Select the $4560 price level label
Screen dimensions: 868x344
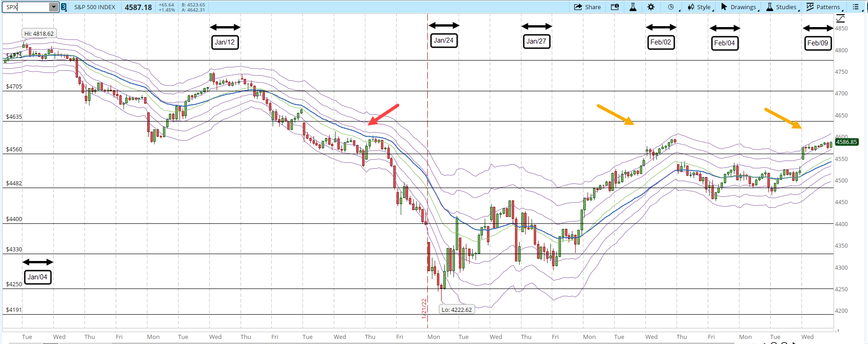(14, 149)
